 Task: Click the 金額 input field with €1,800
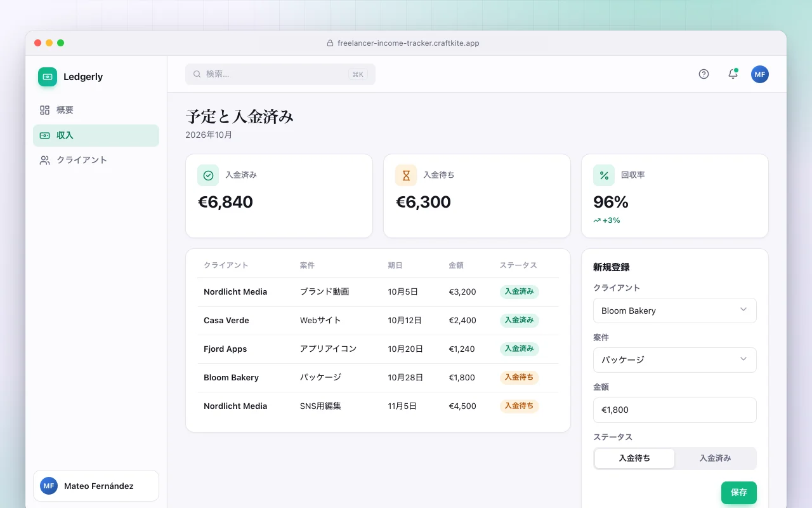[675, 410]
